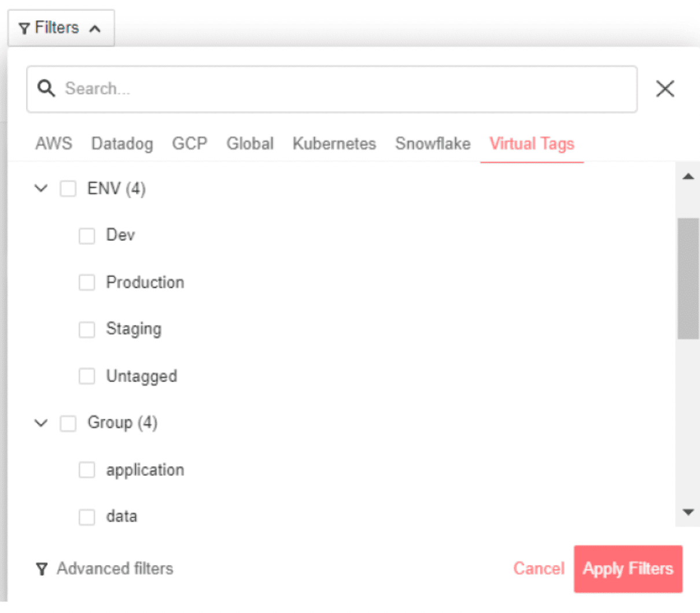Enable the Staging checkbox

point(87,330)
